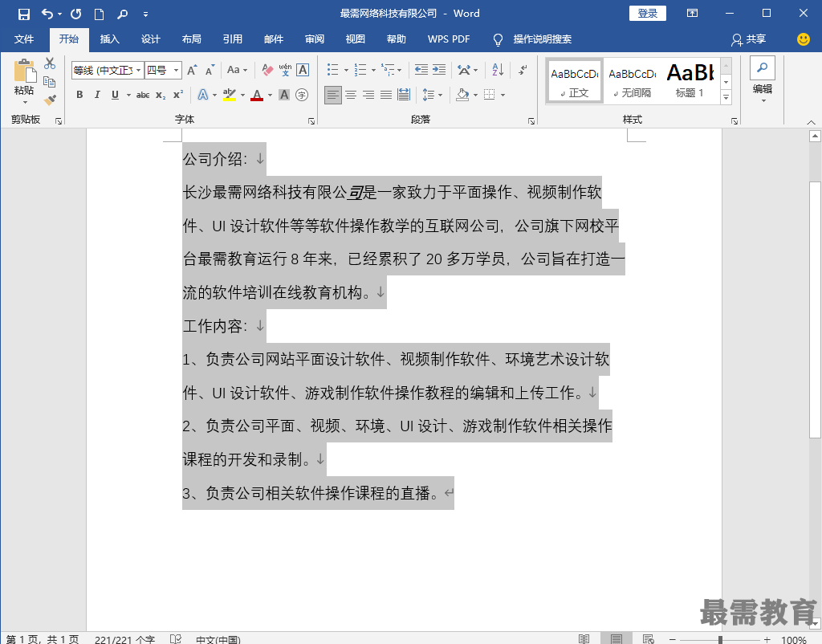Viewport: 822px width, 644px height.
Task: Switch to the 插入 Insert tab
Action: (109, 39)
